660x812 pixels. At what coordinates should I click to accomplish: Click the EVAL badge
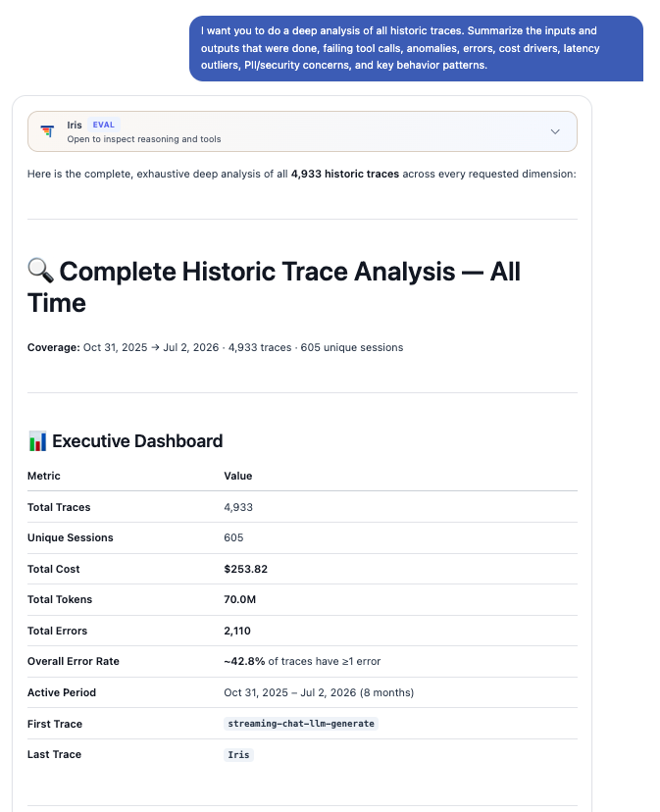pos(104,125)
